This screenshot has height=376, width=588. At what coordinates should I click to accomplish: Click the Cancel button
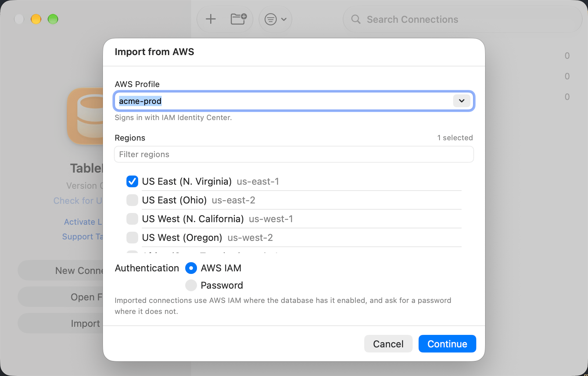(388, 344)
